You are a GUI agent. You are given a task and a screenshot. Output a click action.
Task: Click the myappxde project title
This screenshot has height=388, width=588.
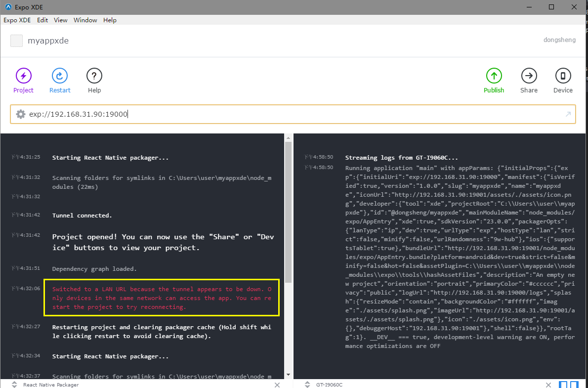pyautogui.click(x=48, y=41)
